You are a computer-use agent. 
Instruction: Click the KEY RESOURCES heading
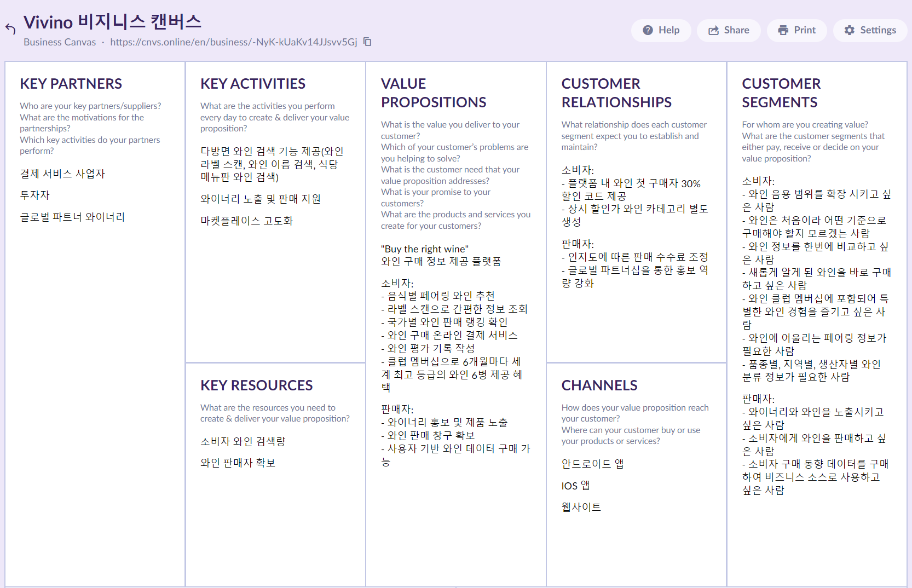[x=257, y=385]
